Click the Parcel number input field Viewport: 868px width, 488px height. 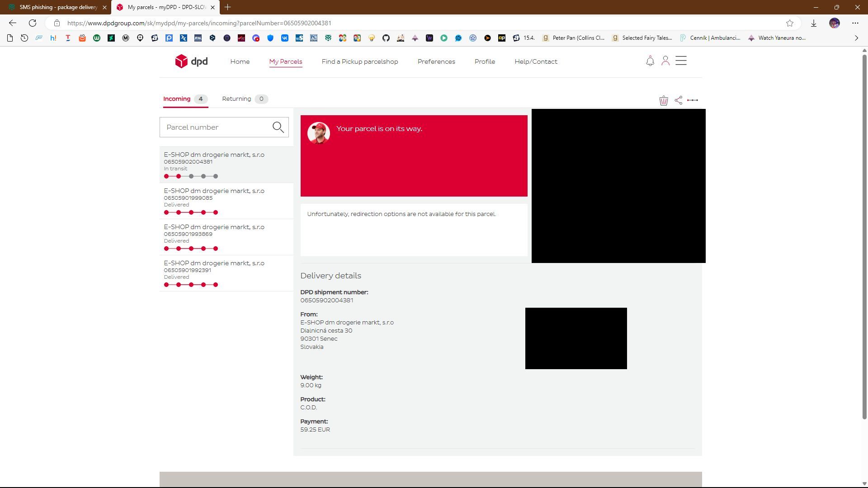click(x=216, y=127)
